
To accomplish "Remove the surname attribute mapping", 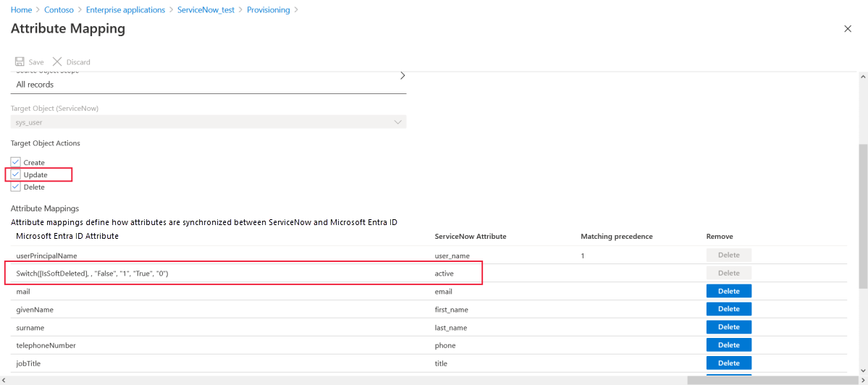I will pos(728,327).
